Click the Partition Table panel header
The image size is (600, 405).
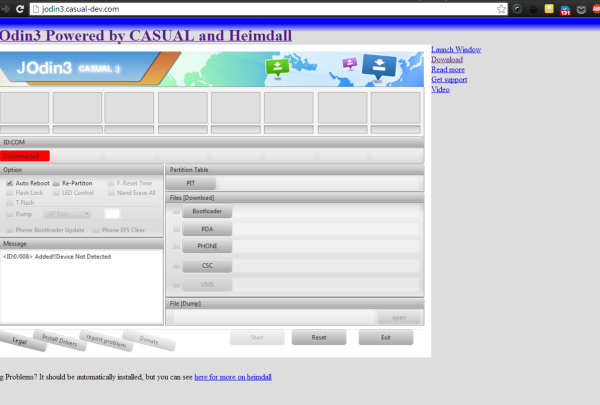pyautogui.click(x=295, y=170)
